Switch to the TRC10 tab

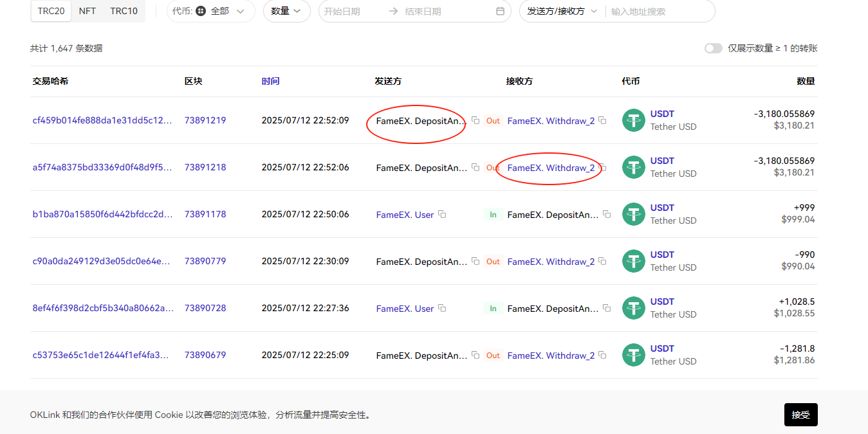pos(124,11)
